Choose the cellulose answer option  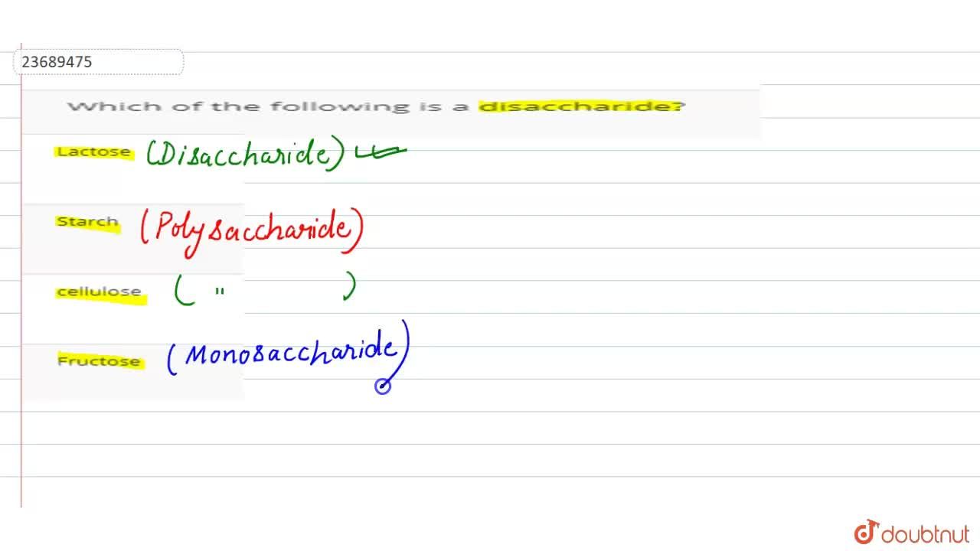(100, 292)
